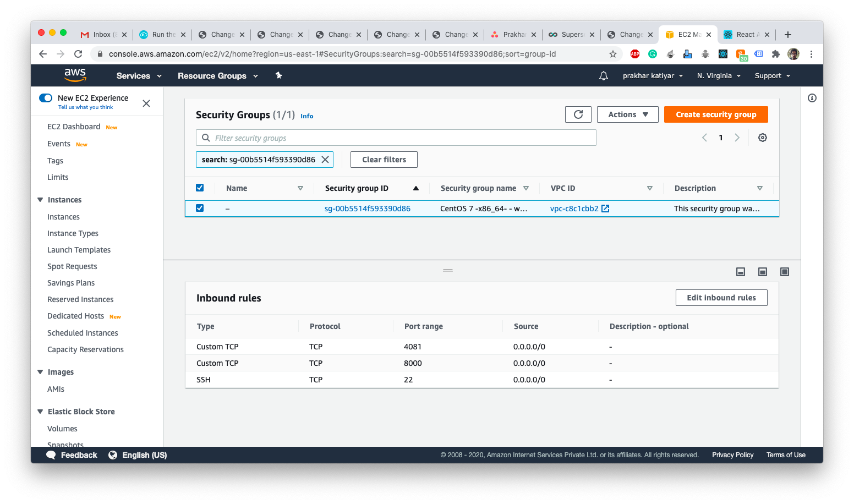Open the AdBlock Plus extension
Screen dimensions: 854x504
[635, 54]
